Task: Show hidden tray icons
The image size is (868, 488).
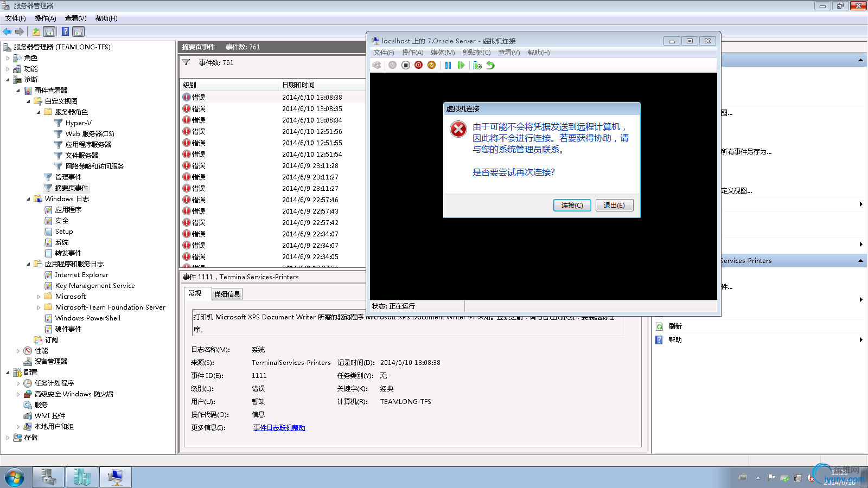Action: (758, 478)
